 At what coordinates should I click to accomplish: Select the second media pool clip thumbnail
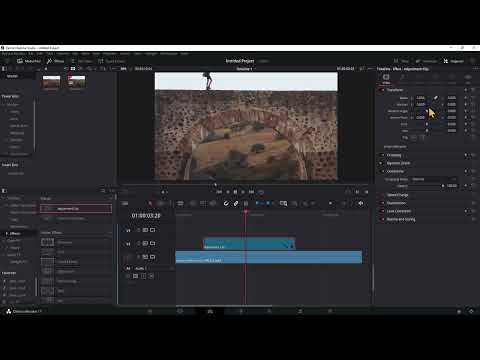pyautogui.click(x=76, y=81)
